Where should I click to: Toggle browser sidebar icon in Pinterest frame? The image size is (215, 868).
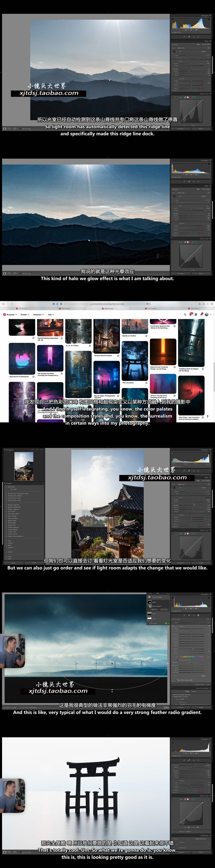(3, 304)
